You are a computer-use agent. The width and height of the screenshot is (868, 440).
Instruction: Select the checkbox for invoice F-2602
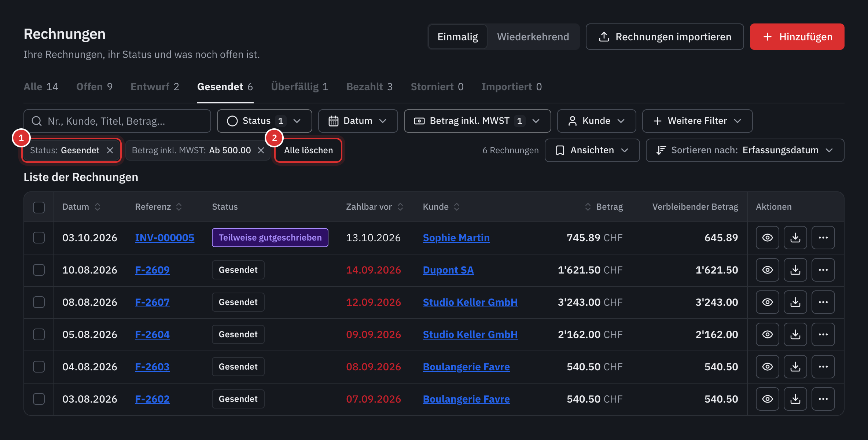point(39,399)
